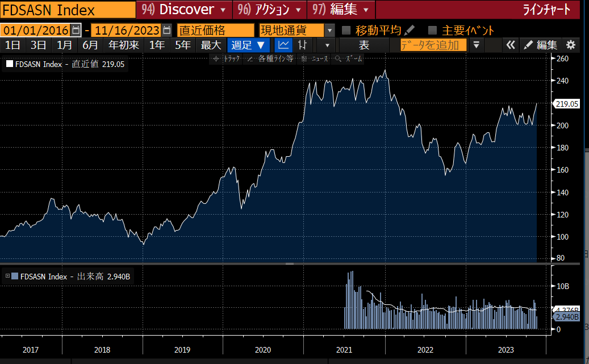Select the 1月 range tab

64,45
